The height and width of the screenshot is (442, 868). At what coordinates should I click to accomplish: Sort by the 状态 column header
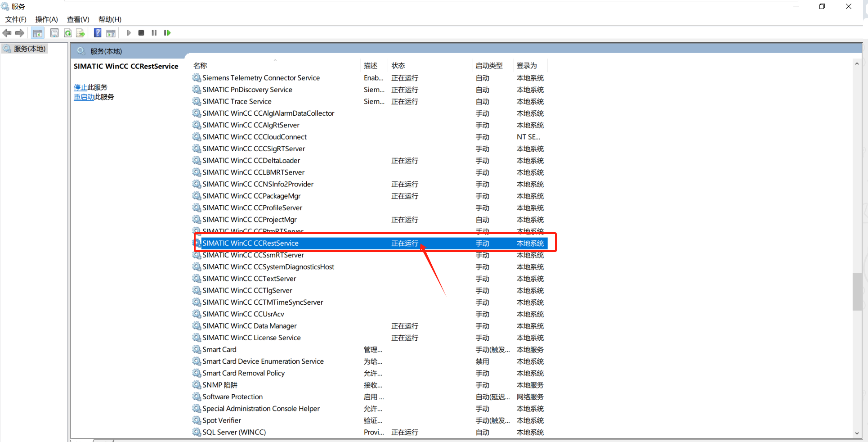coord(430,66)
